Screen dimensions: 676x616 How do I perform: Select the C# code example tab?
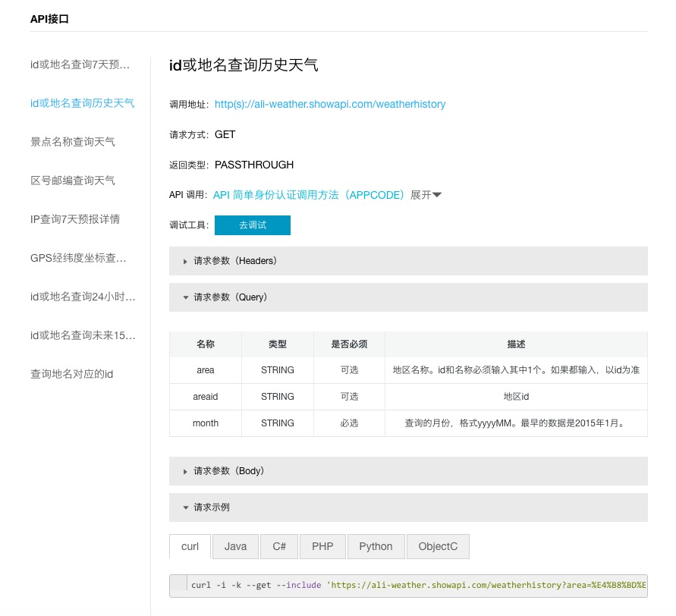pos(278,546)
